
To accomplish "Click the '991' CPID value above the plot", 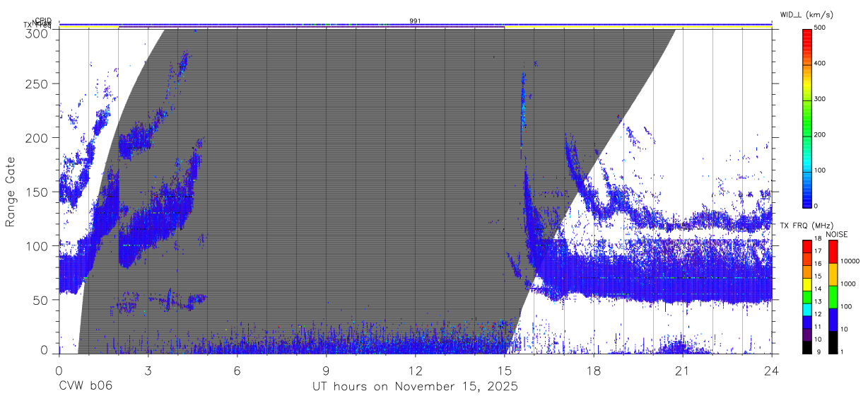I will coord(416,21).
